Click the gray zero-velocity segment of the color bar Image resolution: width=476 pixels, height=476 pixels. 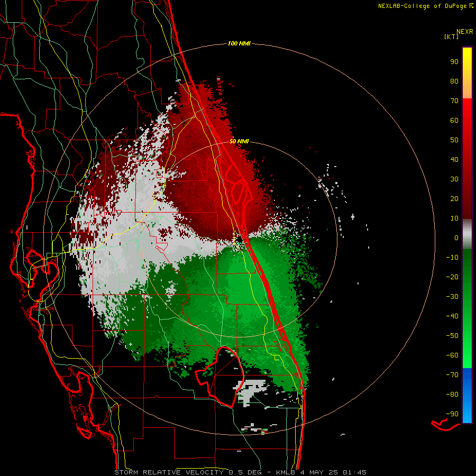(467, 234)
